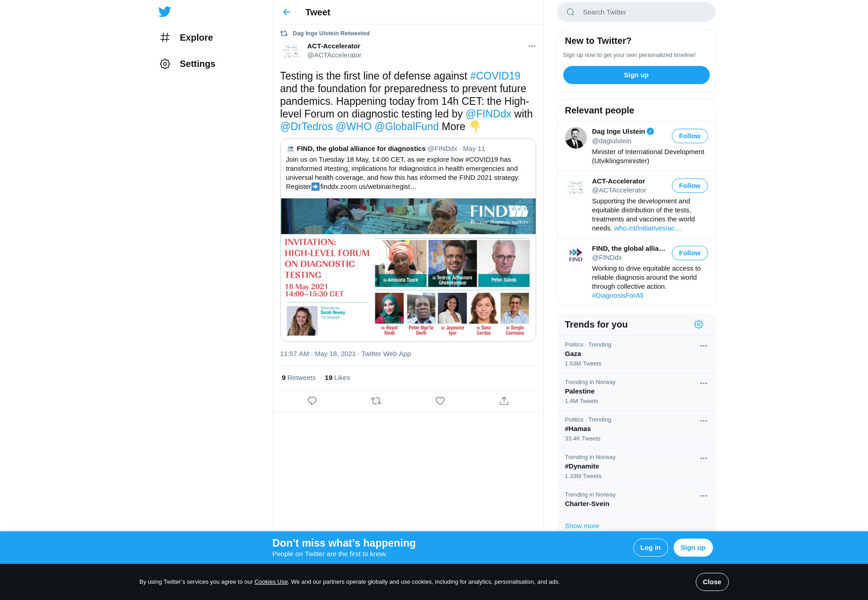Open options for the Gaza trend
The width and height of the screenshot is (868, 600).
[x=703, y=346]
